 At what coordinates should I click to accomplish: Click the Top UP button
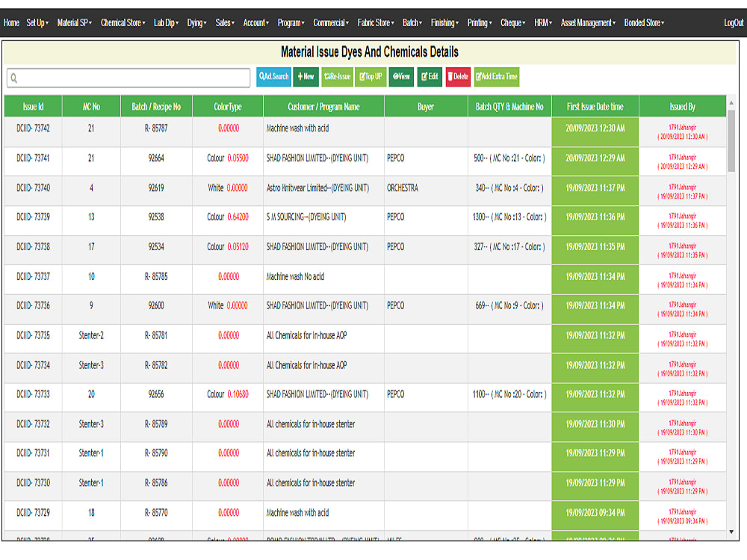(371, 77)
